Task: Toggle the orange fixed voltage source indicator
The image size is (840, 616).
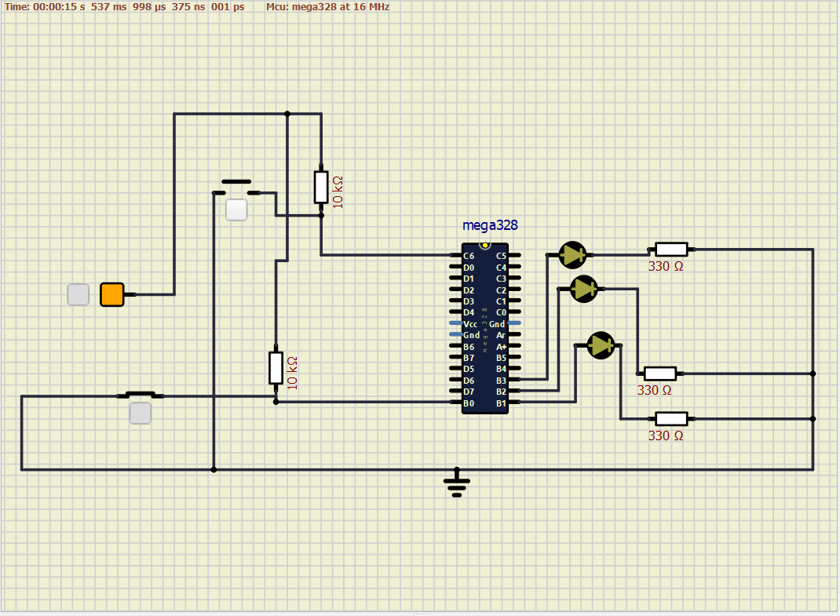Action: pyautogui.click(x=112, y=294)
